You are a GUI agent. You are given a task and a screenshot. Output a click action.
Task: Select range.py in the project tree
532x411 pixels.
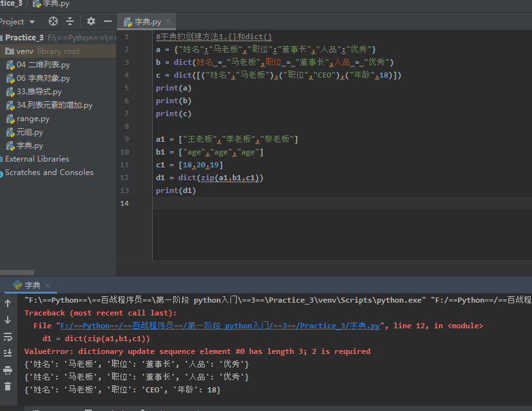[28, 119]
